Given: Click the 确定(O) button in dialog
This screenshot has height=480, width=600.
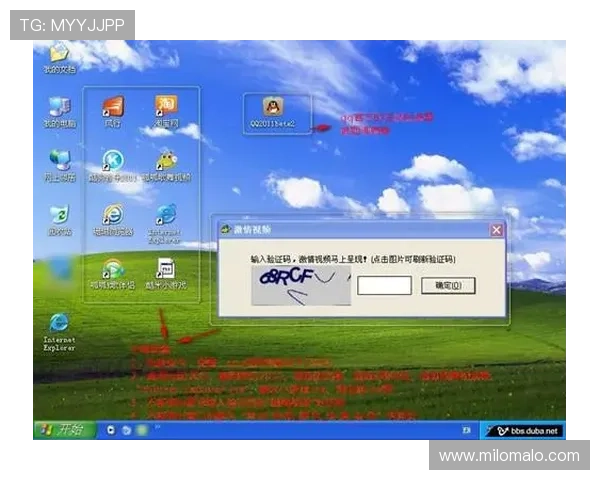Looking at the screenshot, I should coord(448,286).
